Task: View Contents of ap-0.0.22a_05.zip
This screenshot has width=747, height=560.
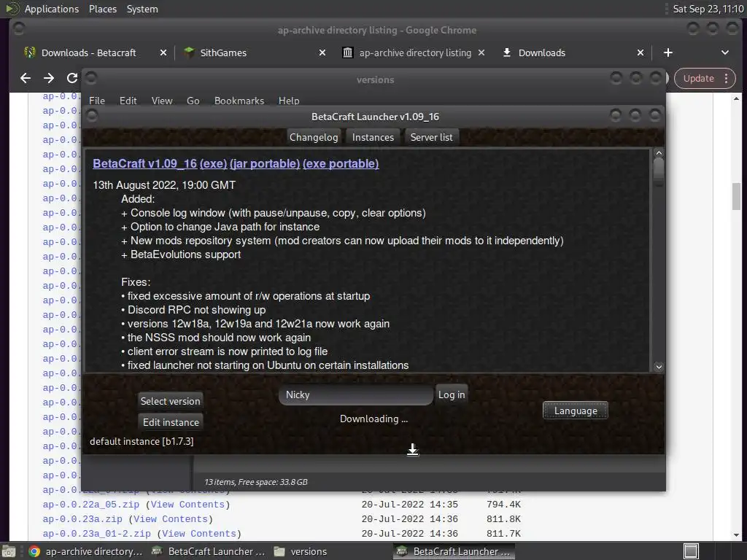Action: (x=187, y=505)
